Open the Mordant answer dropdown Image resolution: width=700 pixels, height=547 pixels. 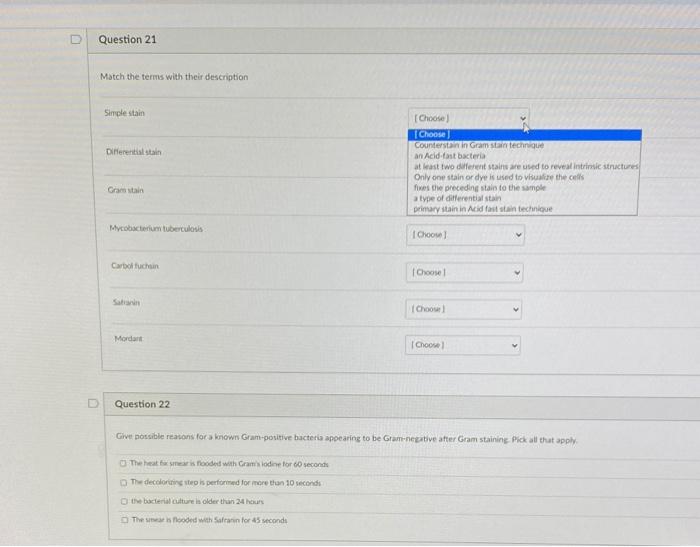pyautogui.click(x=463, y=345)
